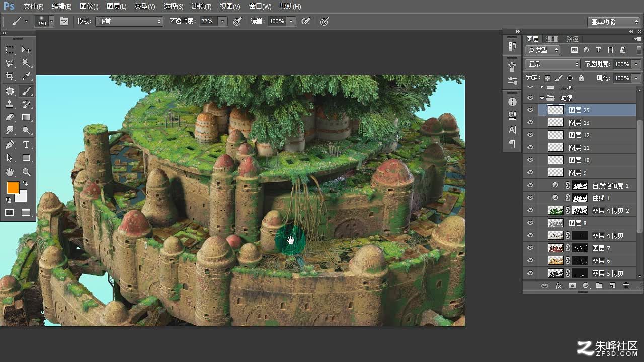
Task: Hide layer 图层 25
Action: [530, 110]
